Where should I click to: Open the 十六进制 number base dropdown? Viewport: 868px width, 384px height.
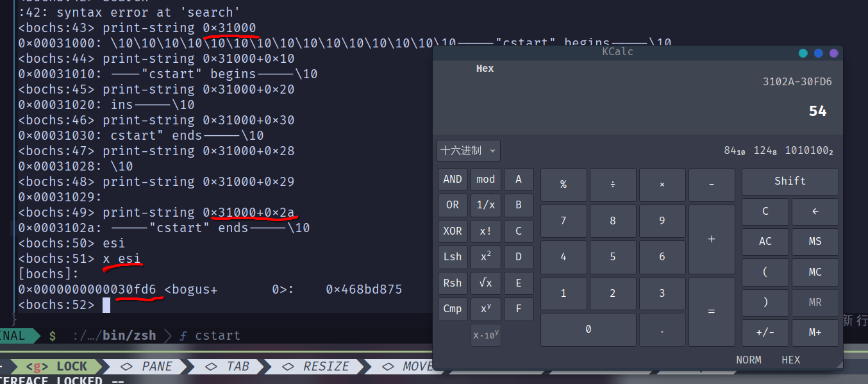[x=468, y=151]
